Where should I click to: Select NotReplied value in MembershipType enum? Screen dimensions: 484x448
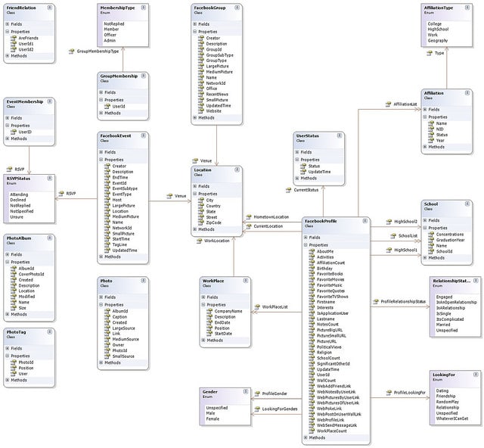coord(114,23)
